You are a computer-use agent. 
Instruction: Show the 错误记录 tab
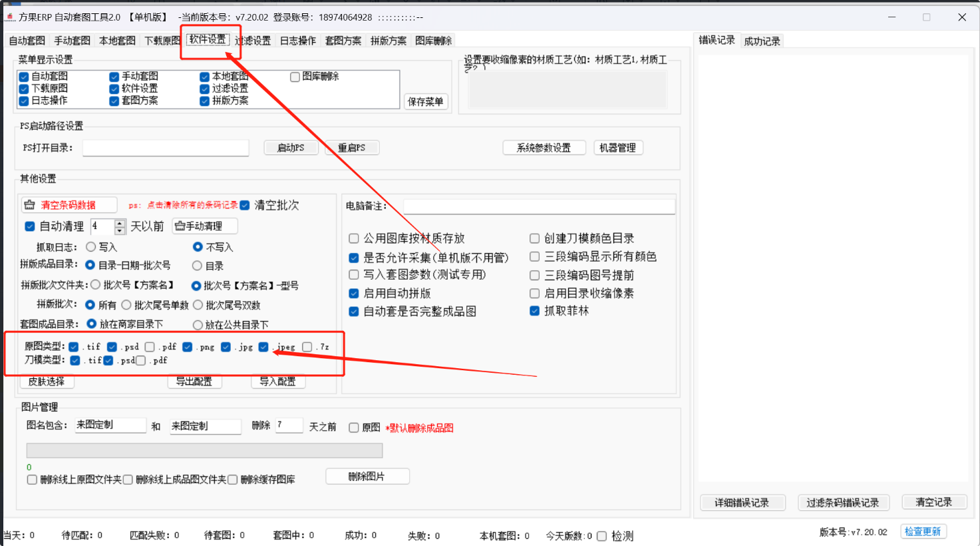(x=717, y=40)
